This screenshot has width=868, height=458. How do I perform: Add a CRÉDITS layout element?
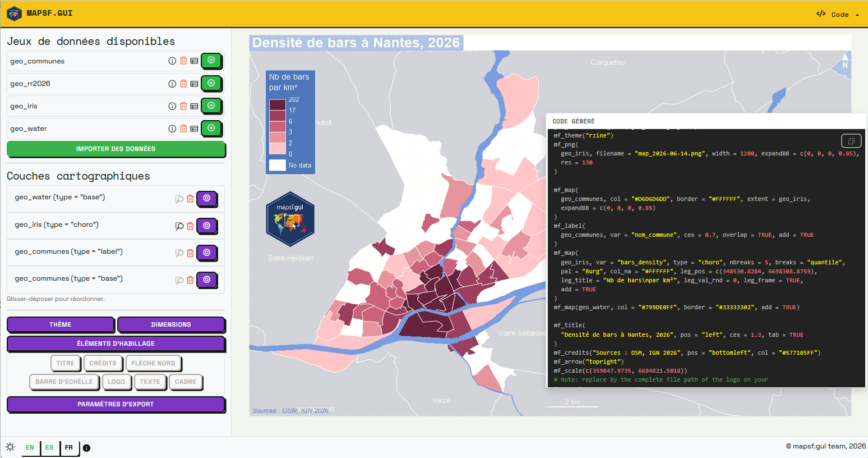point(103,363)
